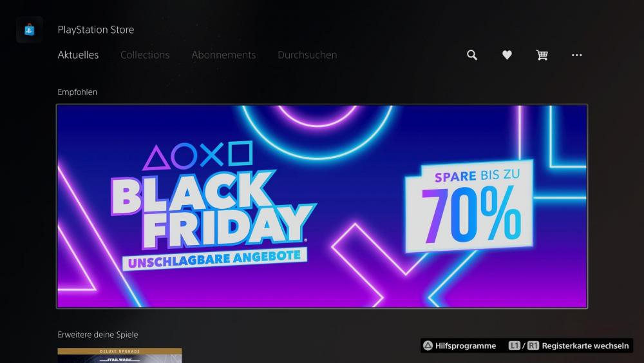Image resolution: width=644 pixels, height=363 pixels.
Task: Switch to the Aktuelles tab
Action: (78, 55)
